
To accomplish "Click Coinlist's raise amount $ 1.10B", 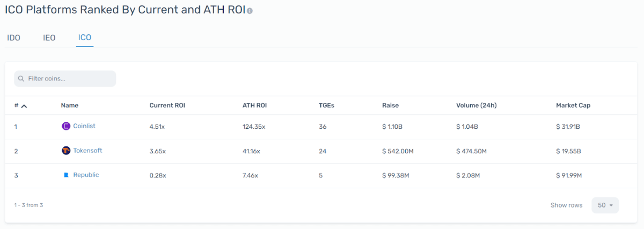I will tap(393, 127).
